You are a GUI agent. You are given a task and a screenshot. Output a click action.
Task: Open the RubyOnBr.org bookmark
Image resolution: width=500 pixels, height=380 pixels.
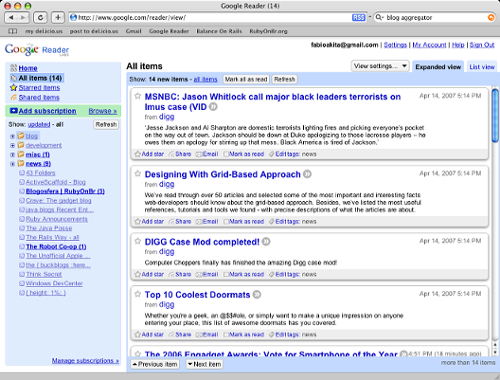coord(268,31)
